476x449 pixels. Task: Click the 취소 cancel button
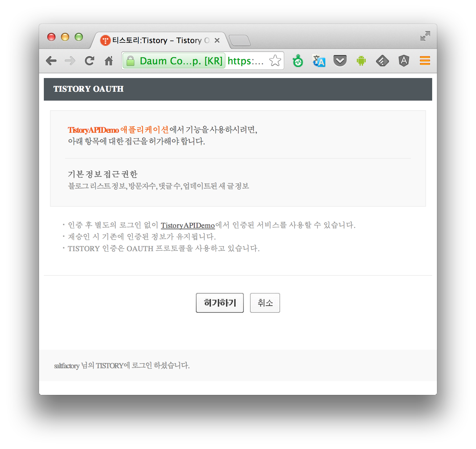(265, 303)
